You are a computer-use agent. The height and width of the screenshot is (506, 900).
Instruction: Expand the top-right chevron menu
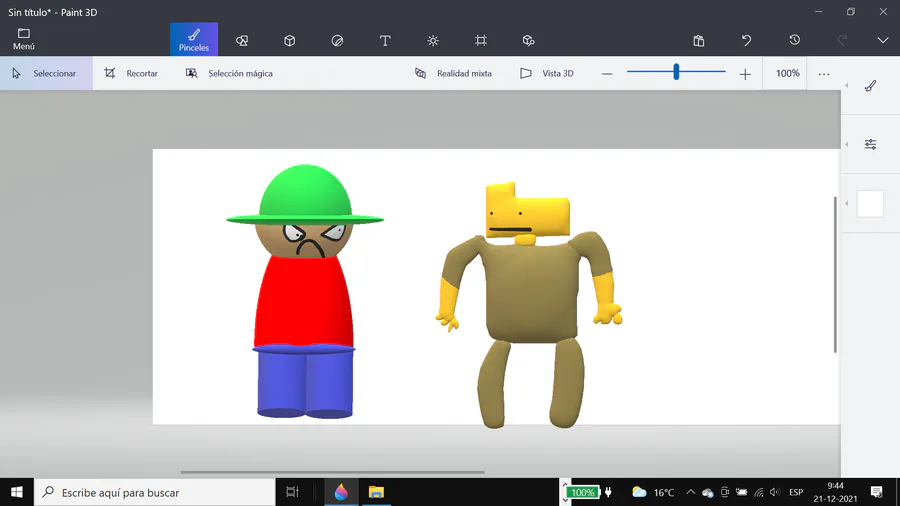(x=882, y=41)
